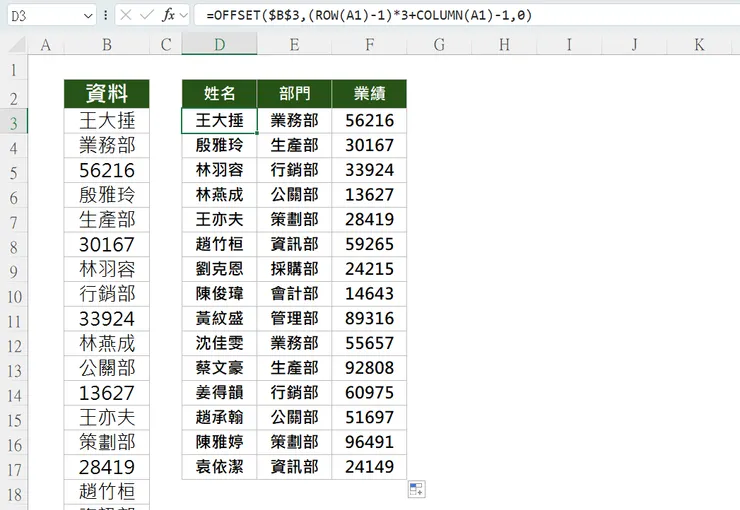Screen dimensions: 740x510
Task: Click name cell 劉克恩
Action: pos(219,269)
